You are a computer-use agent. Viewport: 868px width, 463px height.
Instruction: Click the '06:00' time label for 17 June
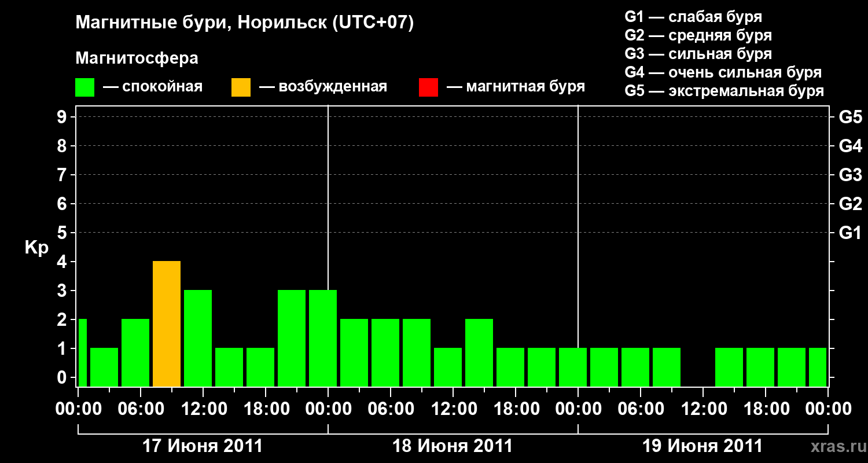(141, 409)
